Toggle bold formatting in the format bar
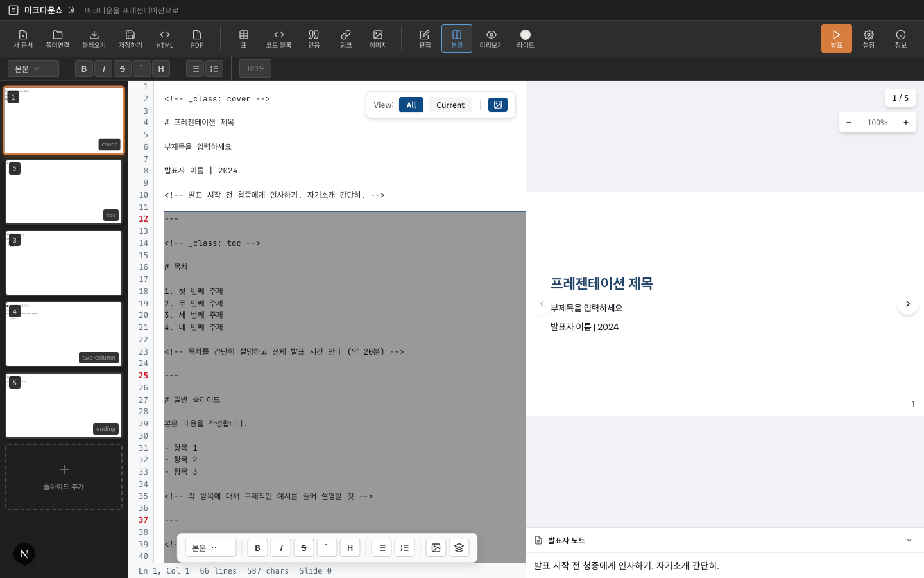The height and width of the screenshot is (578, 924). (x=84, y=69)
